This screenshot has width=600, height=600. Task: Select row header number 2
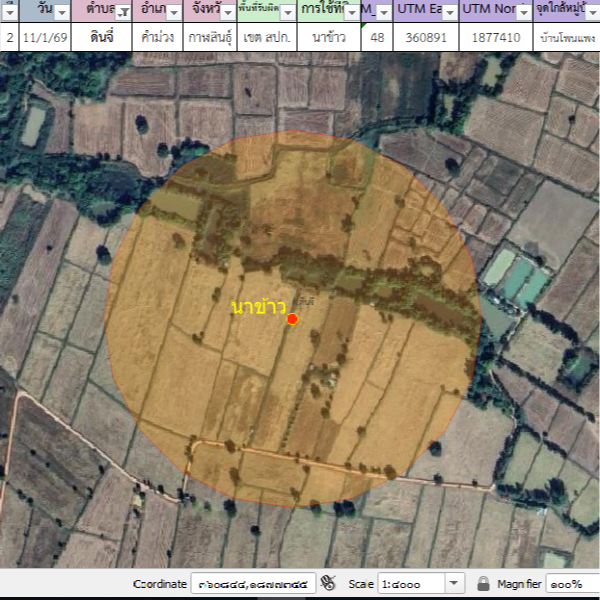click(x=9, y=38)
